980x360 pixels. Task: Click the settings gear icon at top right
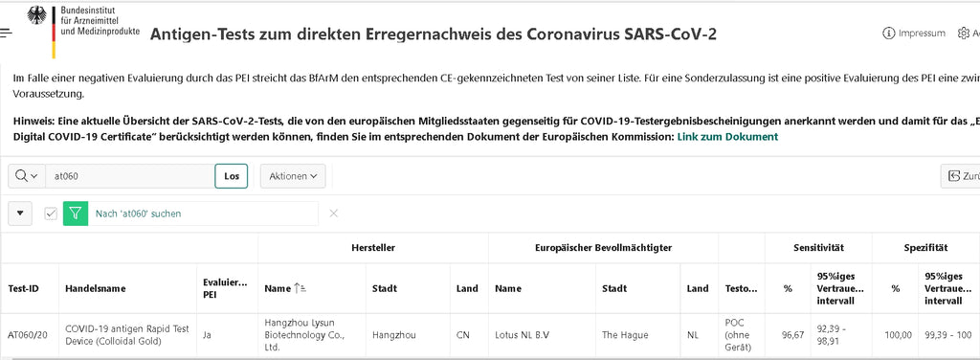click(x=963, y=34)
